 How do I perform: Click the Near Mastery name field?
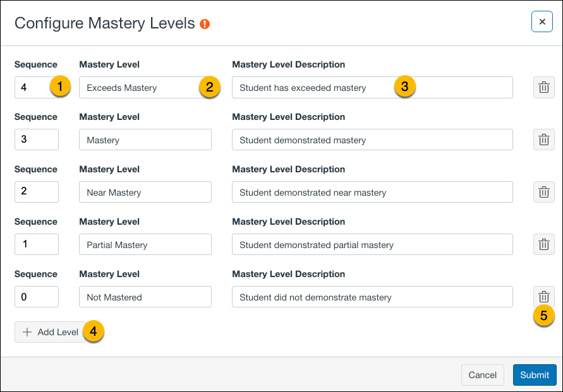(x=145, y=192)
